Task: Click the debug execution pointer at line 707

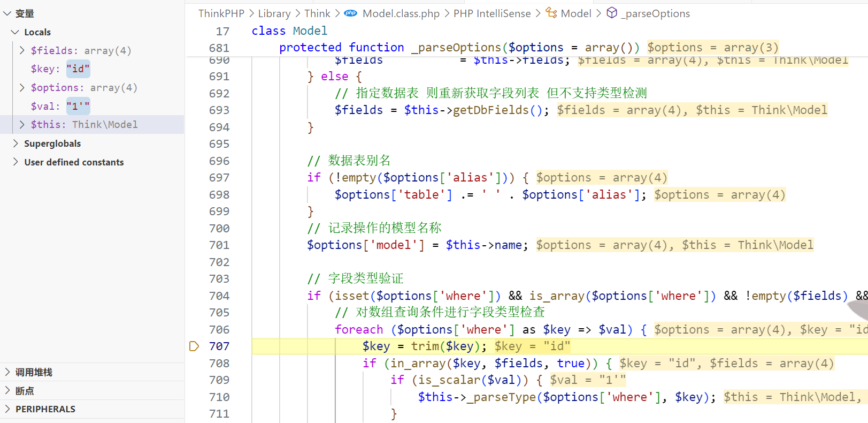Action: tap(194, 346)
